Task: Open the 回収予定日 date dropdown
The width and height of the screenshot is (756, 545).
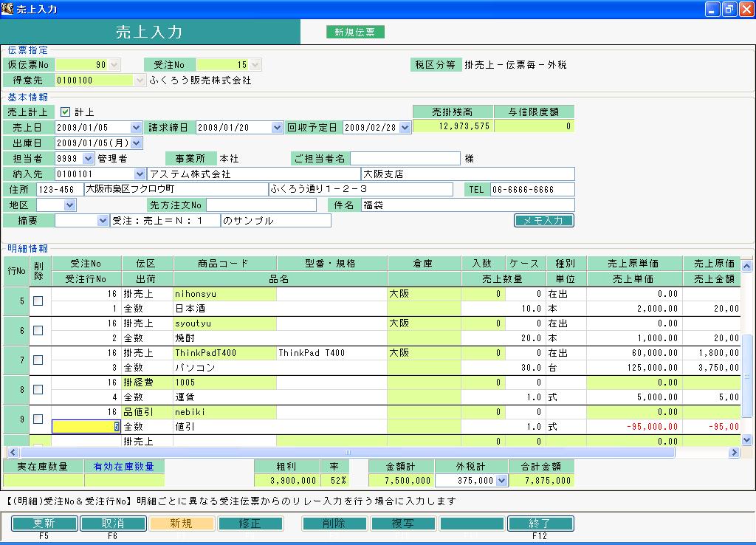Action: click(405, 127)
